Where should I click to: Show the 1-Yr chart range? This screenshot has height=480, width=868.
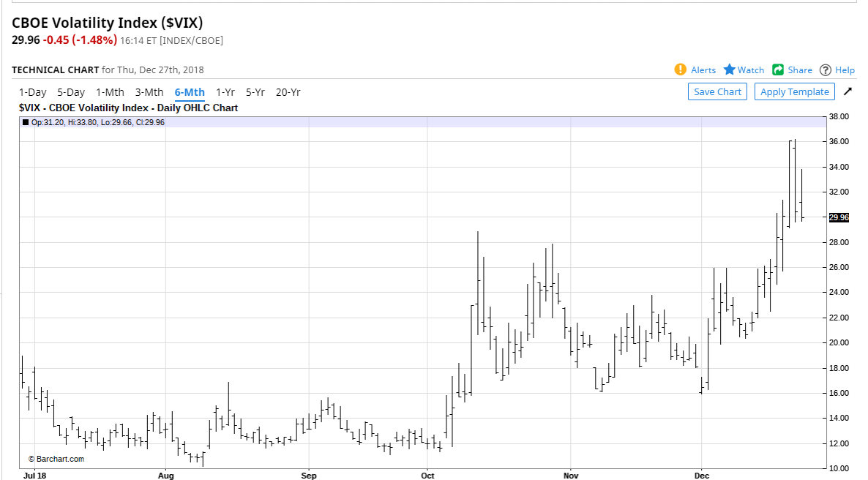pyautogui.click(x=225, y=92)
